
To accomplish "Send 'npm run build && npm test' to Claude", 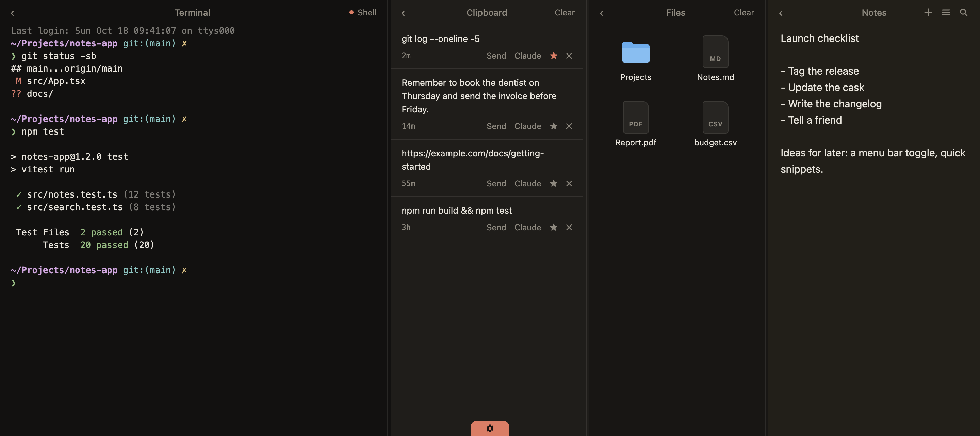I will click(x=528, y=227).
